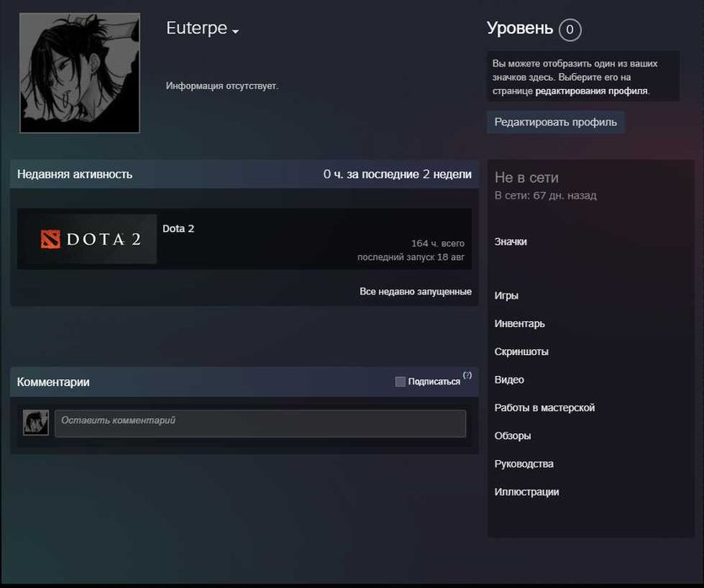Viewport: 704px width, 588px height.
Task: Open the 'Видео' section
Action: [509, 379]
